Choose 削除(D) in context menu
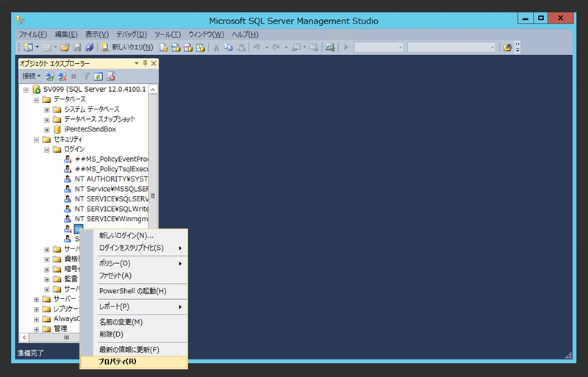Viewport: 588px width, 377px height. [x=134, y=334]
